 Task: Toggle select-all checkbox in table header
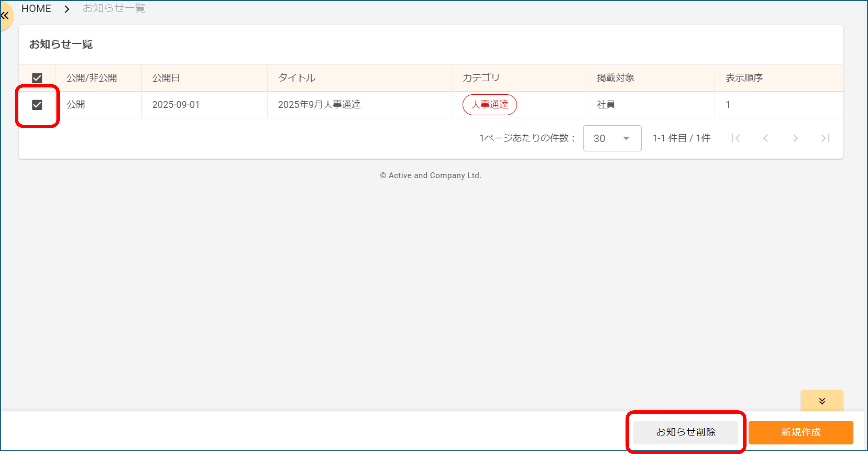coord(37,78)
